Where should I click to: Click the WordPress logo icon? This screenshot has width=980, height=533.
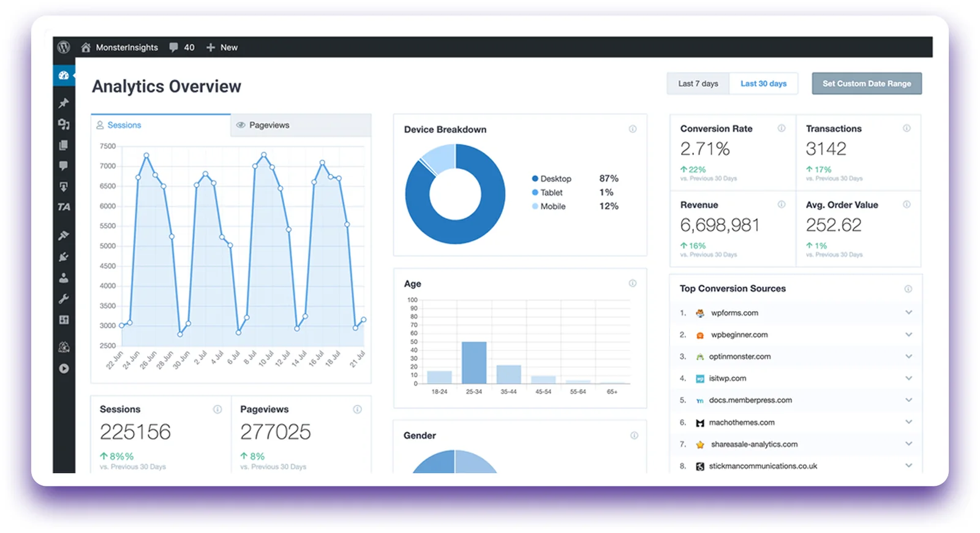[64, 47]
